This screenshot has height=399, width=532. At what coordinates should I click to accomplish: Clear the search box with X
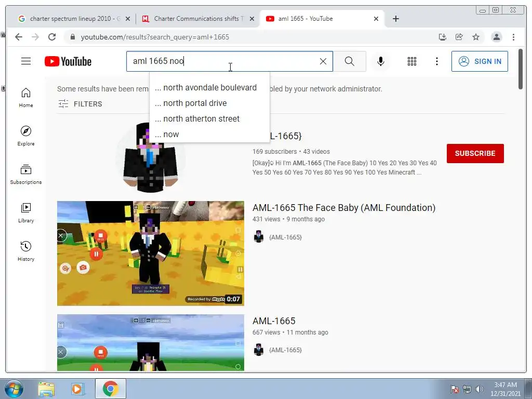323,61
